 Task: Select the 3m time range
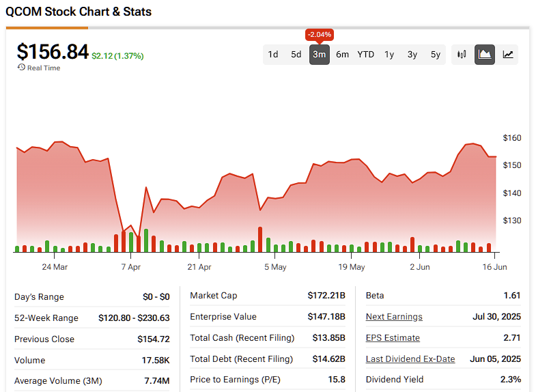(x=320, y=55)
